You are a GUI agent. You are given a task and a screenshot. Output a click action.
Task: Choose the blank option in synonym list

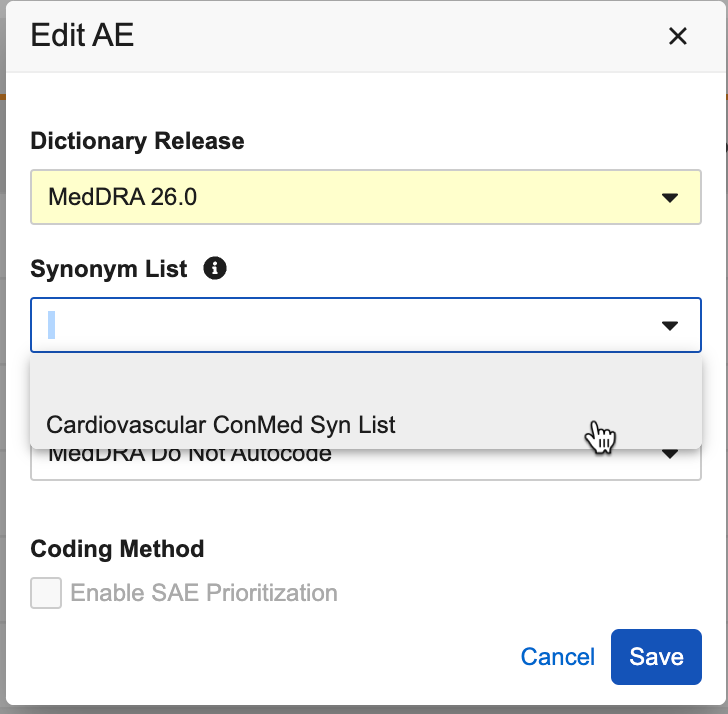(365, 380)
